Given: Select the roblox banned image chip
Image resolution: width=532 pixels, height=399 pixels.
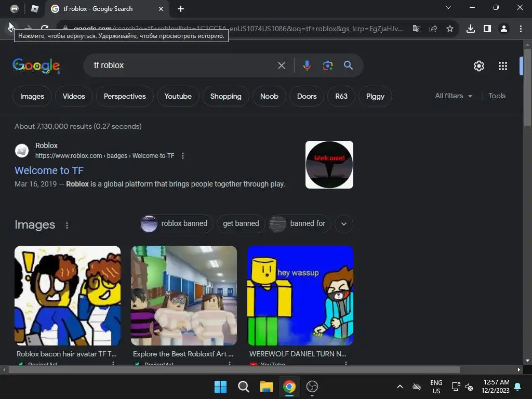Looking at the screenshot, I should 177,224.
